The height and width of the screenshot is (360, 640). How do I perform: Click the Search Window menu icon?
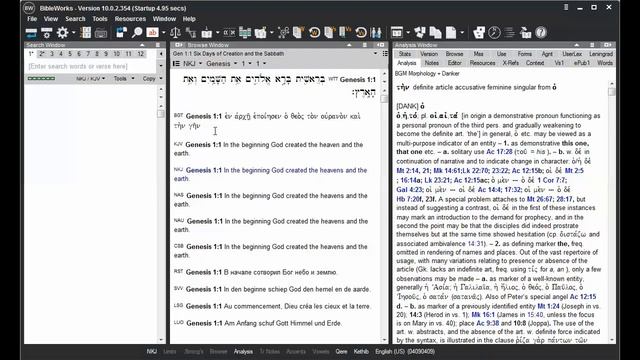pyautogui.click(x=158, y=45)
